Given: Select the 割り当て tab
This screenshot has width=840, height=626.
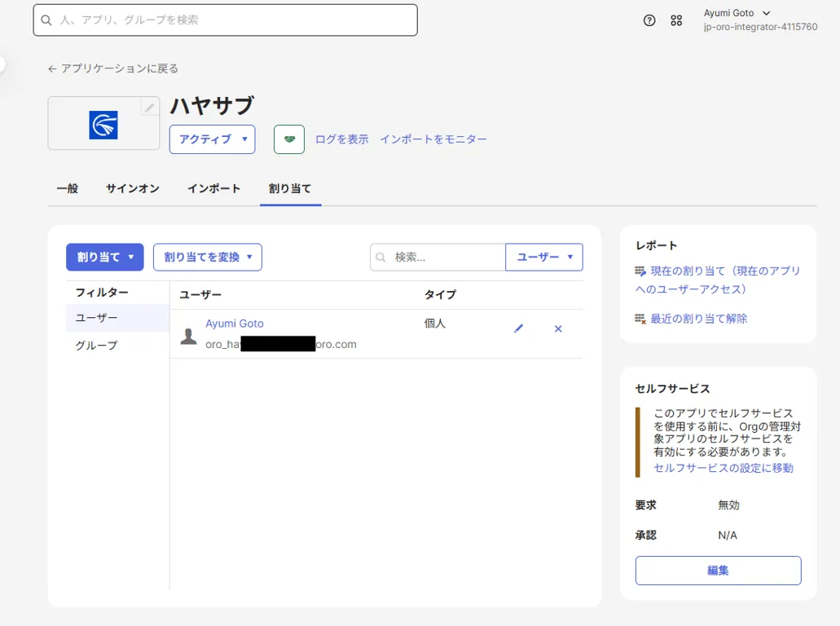Looking at the screenshot, I should click(x=290, y=188).
